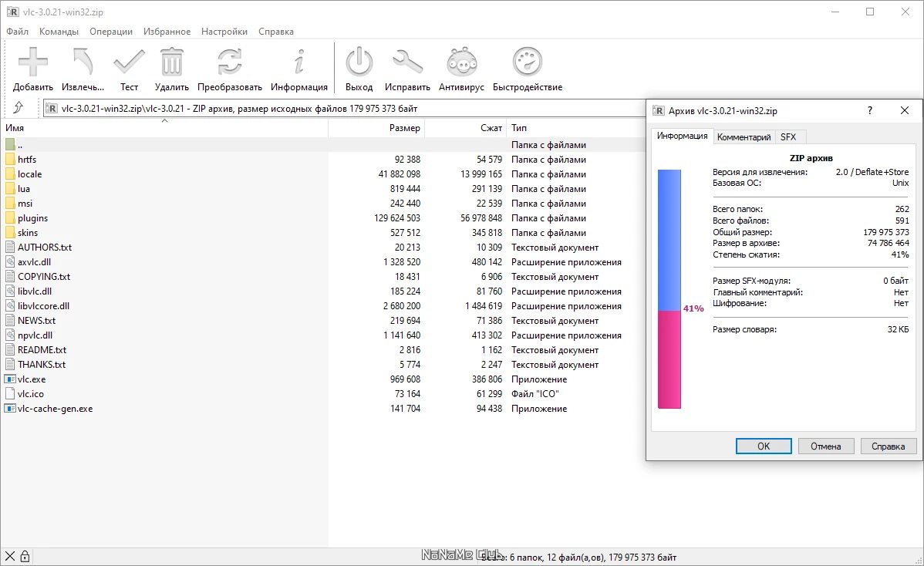Click the Файл "ICO" type cell
Screen dimensions: 924x566
point(535,393)
